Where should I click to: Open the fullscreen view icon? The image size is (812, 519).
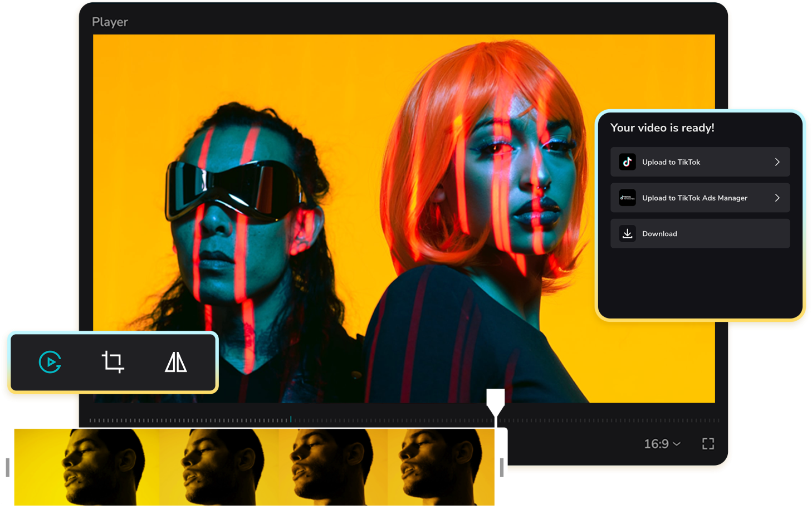pos(708,443)
